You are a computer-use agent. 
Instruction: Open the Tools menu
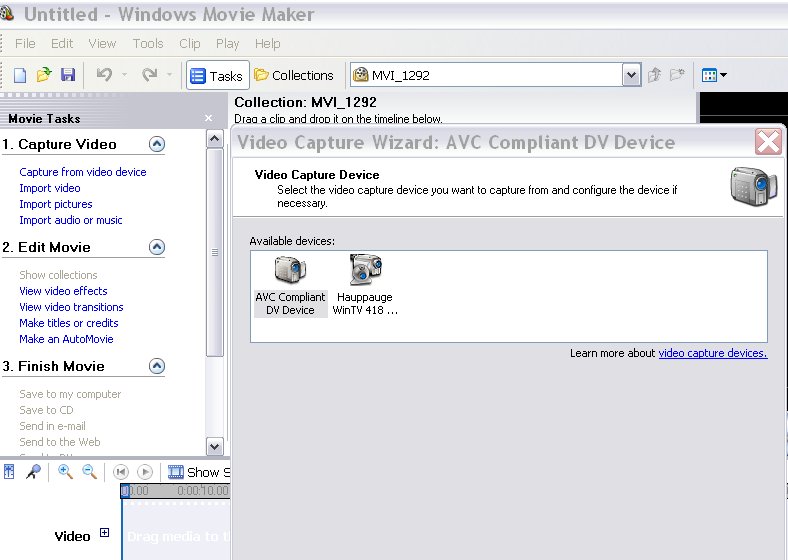click(x=148, y=44)
